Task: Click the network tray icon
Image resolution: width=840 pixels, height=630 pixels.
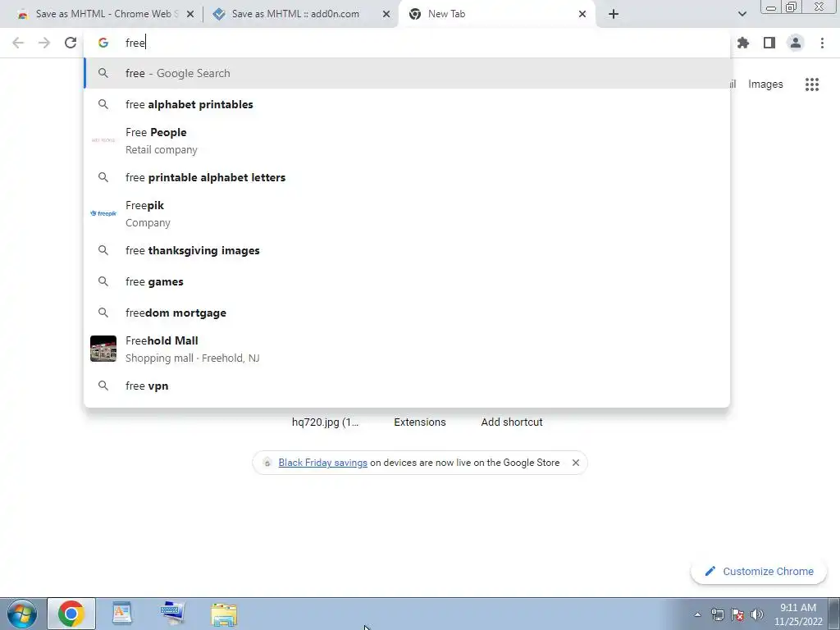Action: coord(717,614)
